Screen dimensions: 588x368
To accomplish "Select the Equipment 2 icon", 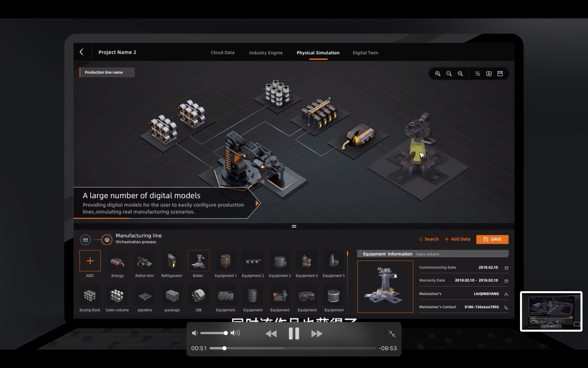I will point(253,261).
